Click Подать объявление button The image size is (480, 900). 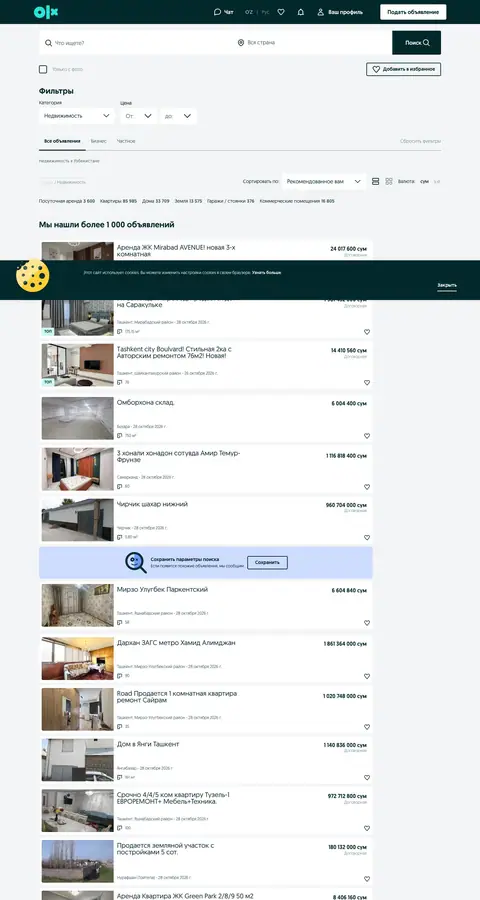(x=413, y=12)
